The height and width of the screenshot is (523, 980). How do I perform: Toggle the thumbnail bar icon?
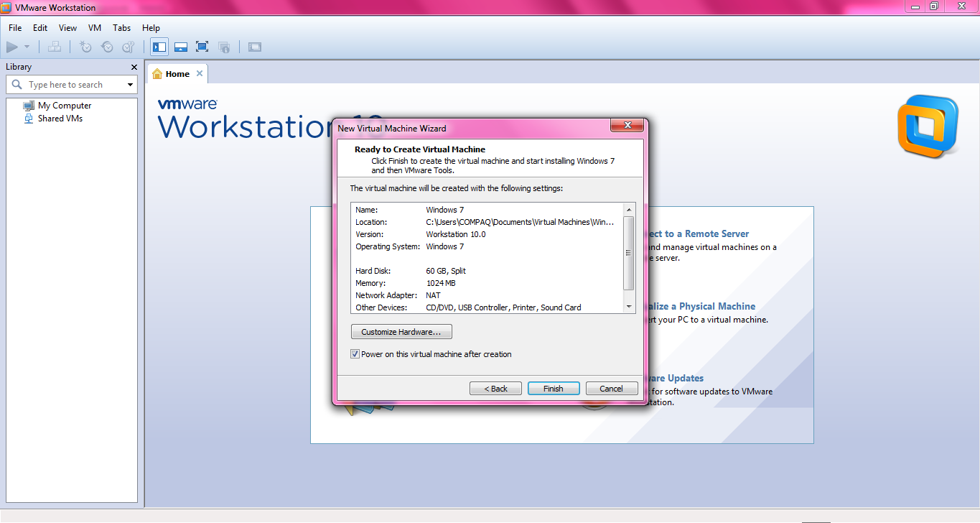[181, 47]
